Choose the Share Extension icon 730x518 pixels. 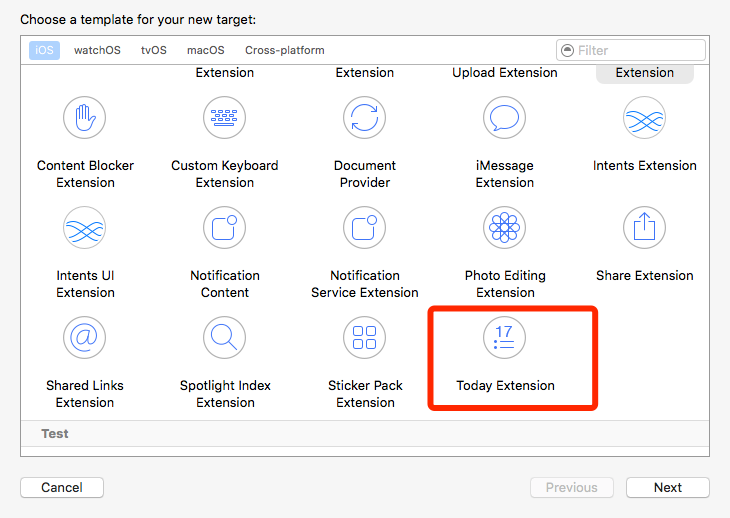[x=645, y=228]
